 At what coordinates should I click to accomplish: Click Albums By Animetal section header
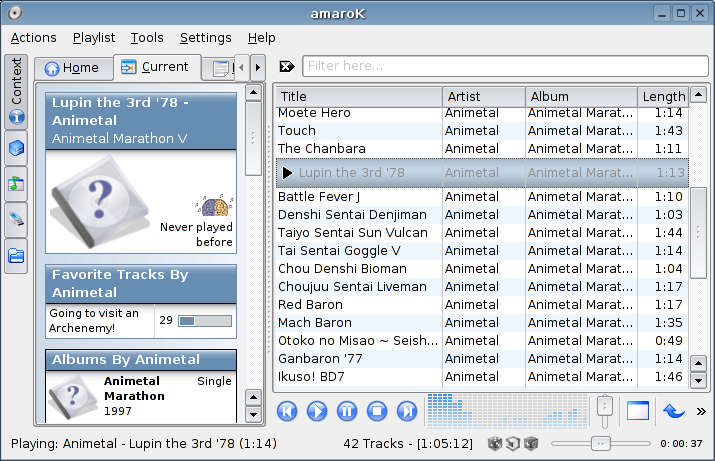pyautogui.click(x=141, y=360)
